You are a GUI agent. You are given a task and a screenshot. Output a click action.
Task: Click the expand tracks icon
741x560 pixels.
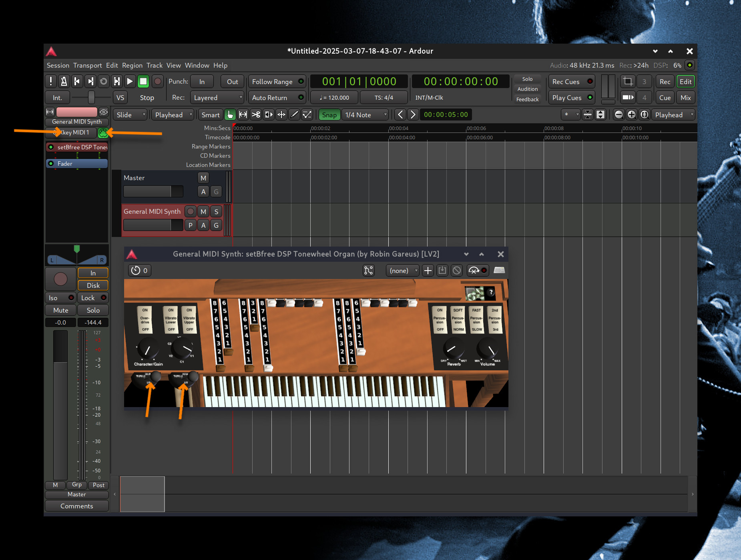pos(600,115)
